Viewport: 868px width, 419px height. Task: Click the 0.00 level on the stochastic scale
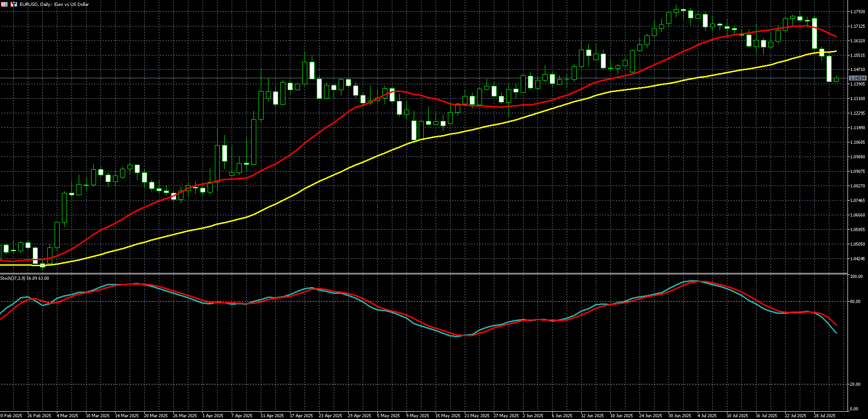(x=855, y=409)
